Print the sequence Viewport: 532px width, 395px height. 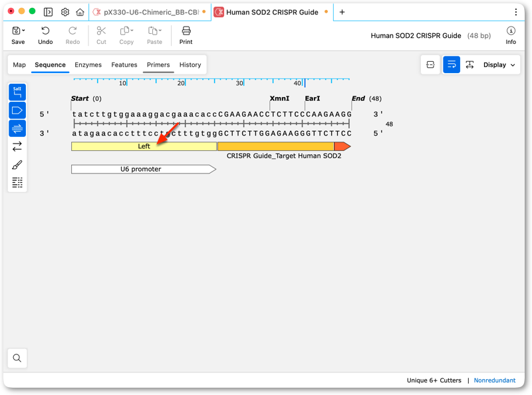(x=186, y=35)
